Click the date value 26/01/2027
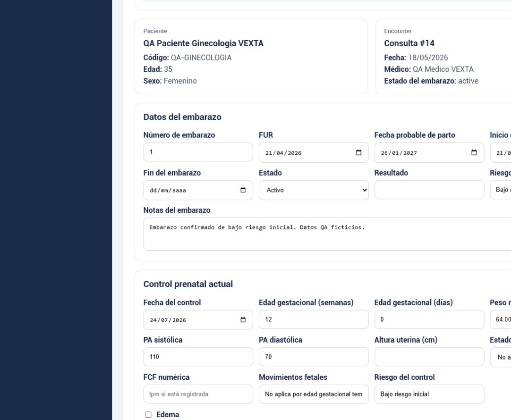Image resolution: width=511 pixels, height=420 pixels. click(399, 153)
